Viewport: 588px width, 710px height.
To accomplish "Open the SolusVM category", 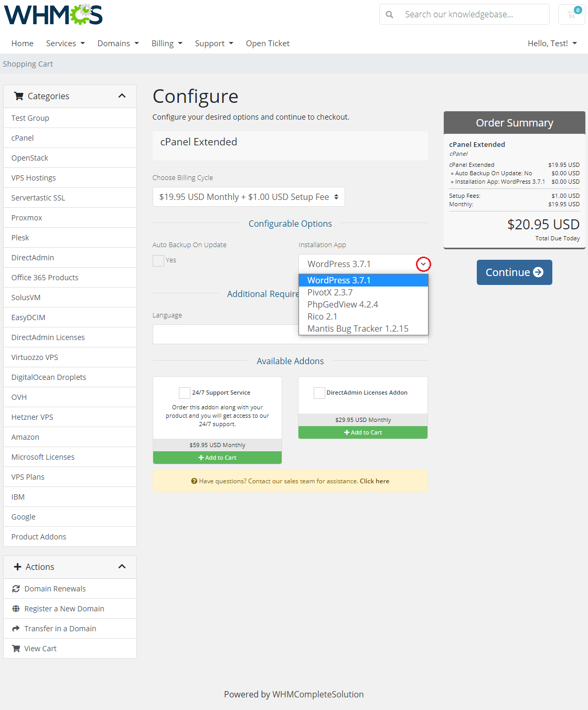I will [x=70, y=298].
